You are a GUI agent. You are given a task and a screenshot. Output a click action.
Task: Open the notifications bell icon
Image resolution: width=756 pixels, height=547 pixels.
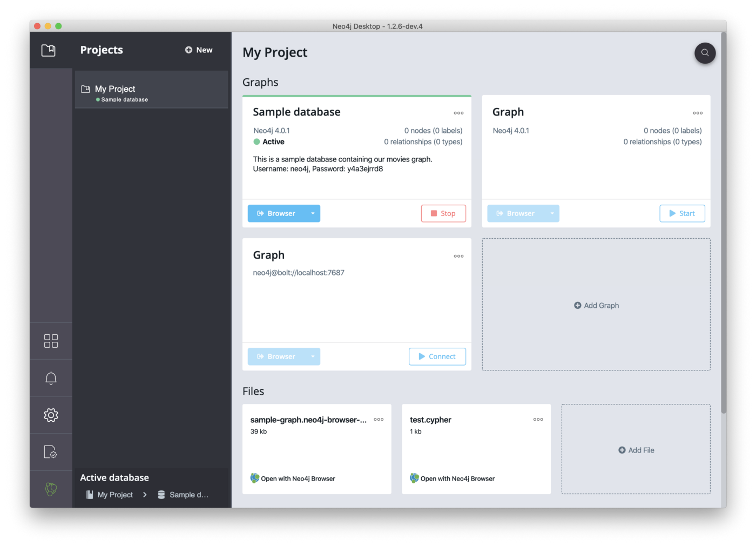[51, 378]
